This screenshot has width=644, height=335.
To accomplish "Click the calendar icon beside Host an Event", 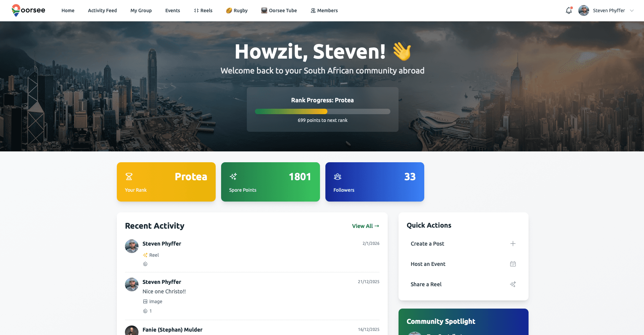I will coord(513,264).
